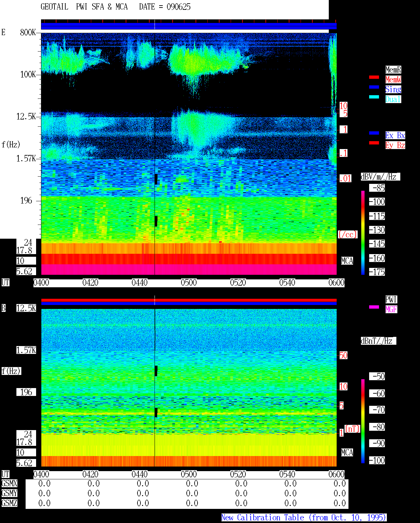Click the -130 electric colorbar value
Viewport: 420px width, 523px height.
[377, 230]
